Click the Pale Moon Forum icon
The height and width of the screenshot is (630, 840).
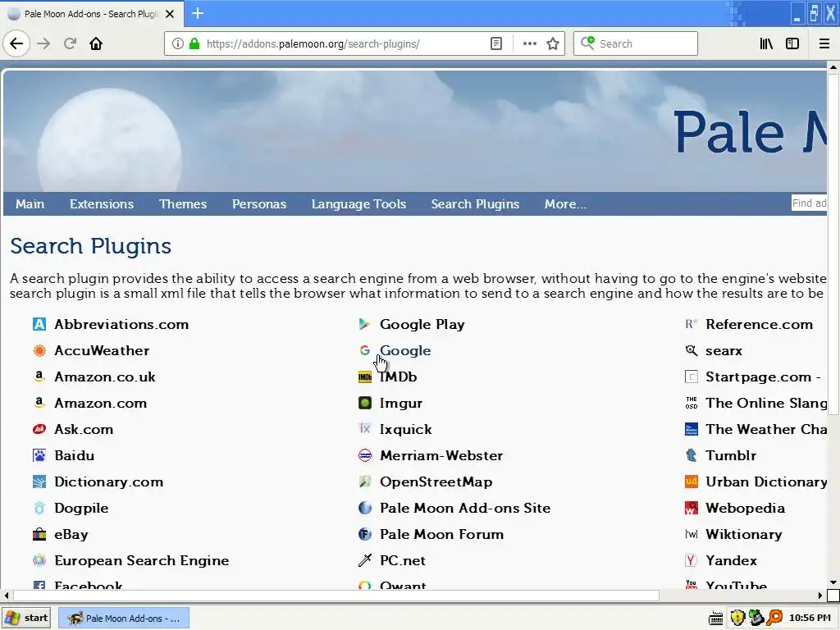coord(365,534)
